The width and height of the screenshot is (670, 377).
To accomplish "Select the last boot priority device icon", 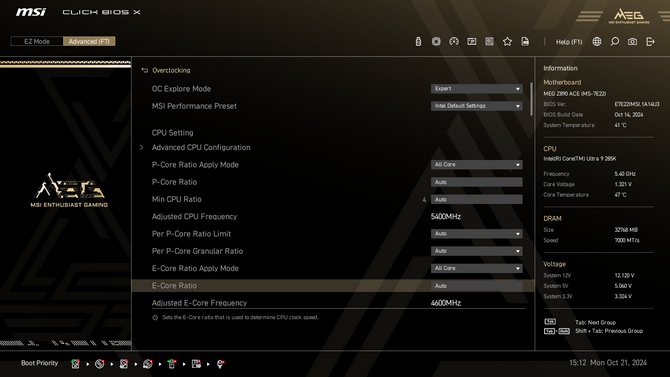I will (x=220, y=364).
